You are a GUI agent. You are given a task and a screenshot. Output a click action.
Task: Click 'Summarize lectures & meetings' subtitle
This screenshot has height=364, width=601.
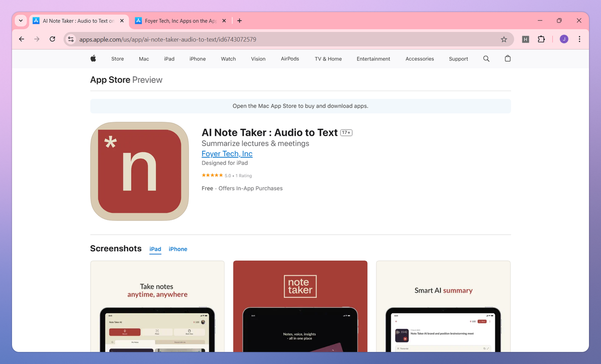[255, 143]
